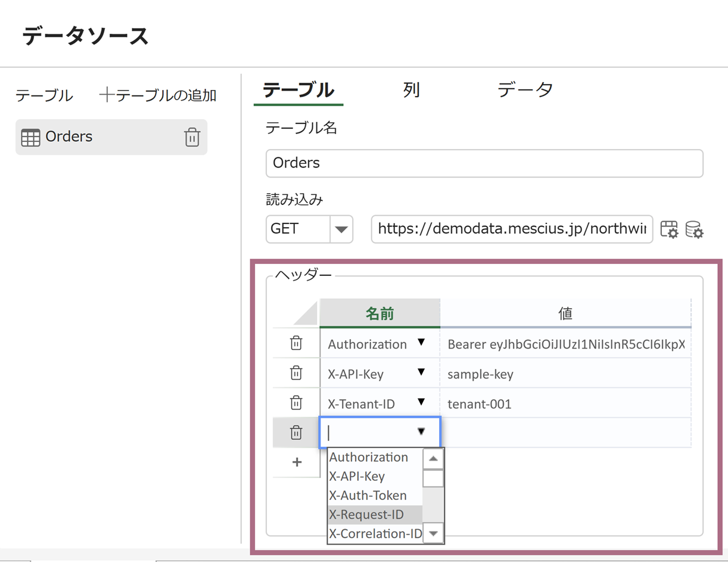Click the Orders table grid icon
728x562 pixels.
coord(30,137)
